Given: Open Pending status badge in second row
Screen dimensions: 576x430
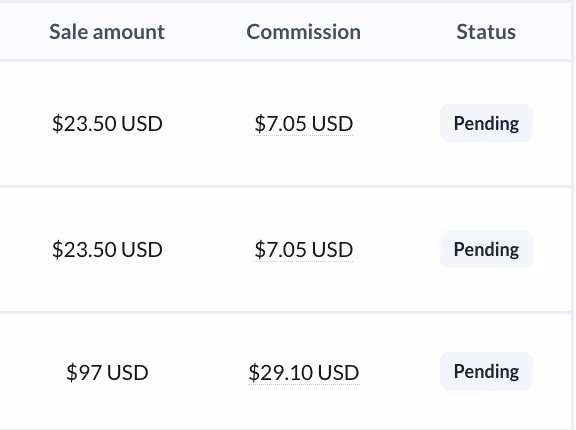Looking at the screenshot, I should tap(486, 249).
